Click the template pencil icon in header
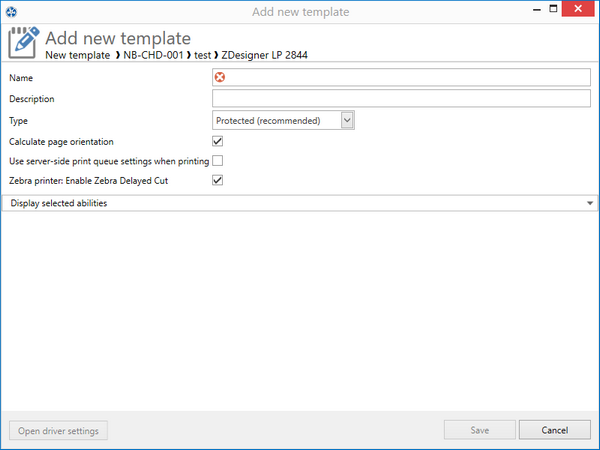Image resolution: width=600 pixels, height=450 pixels. (24, 42)
